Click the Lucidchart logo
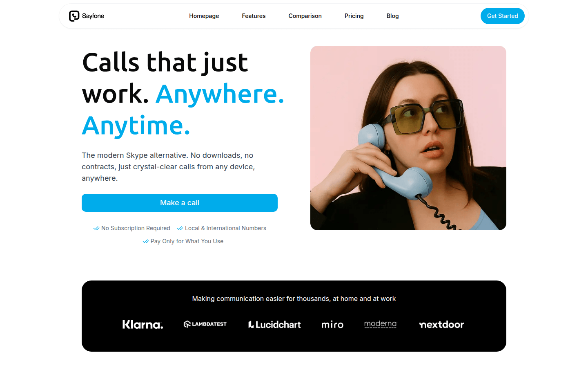 [x=274, y=324]
